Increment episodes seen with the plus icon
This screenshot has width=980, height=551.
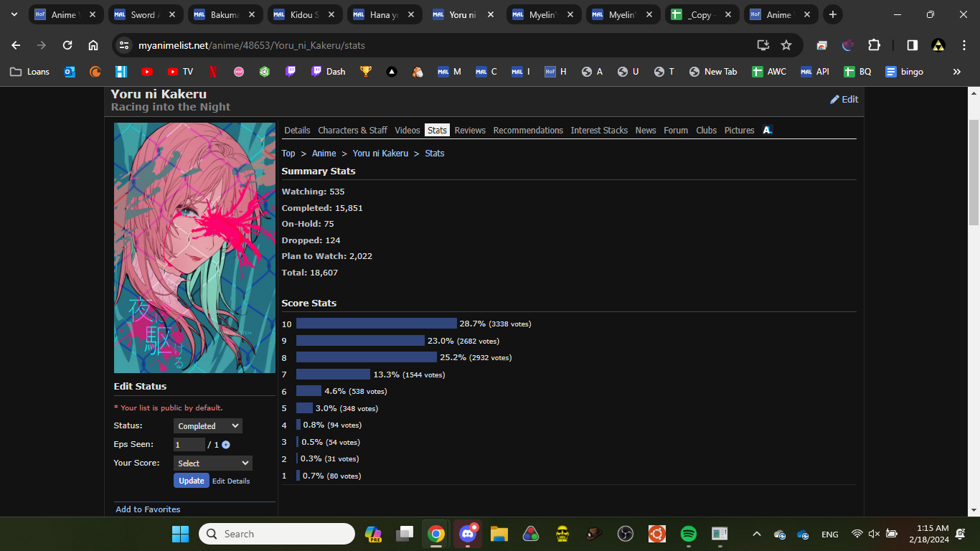pyautogui.click(x=226, y=445)
